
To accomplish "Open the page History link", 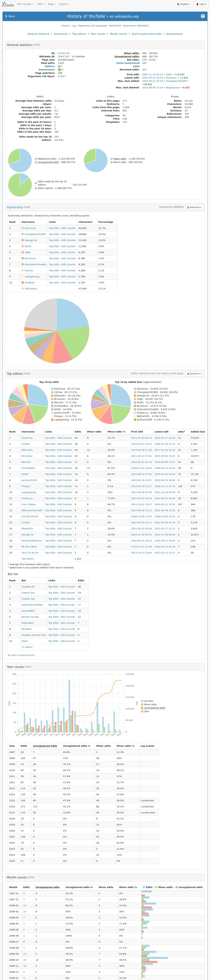I will point(66,26).
